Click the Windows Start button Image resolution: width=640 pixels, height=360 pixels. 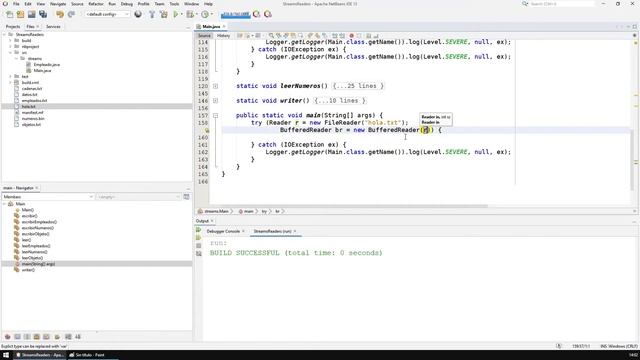tap(6, 355)
